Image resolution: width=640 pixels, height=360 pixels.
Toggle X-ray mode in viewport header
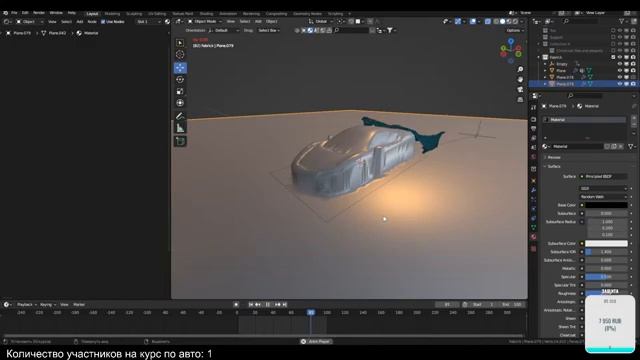(488, 21)
